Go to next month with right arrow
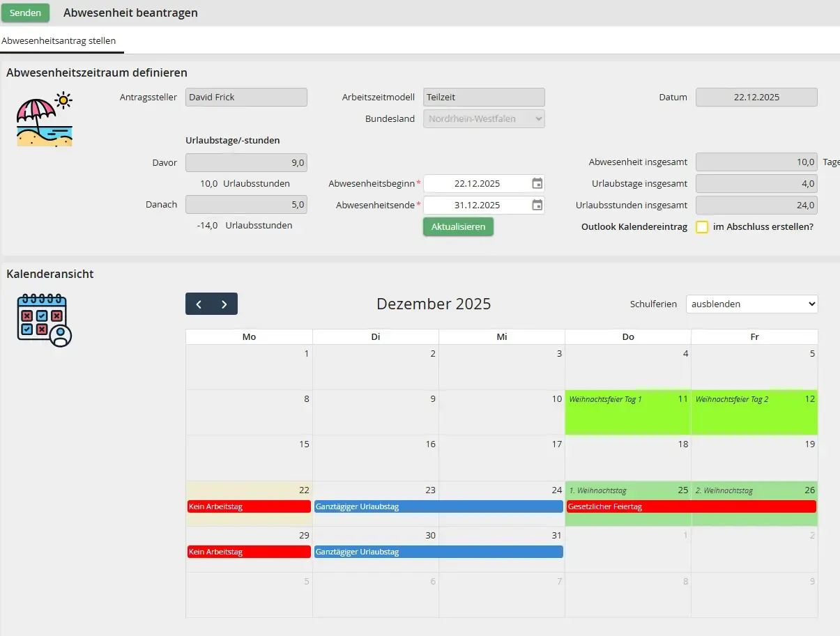840x636 pixels. pyautogui.click(x=224, y=304)
